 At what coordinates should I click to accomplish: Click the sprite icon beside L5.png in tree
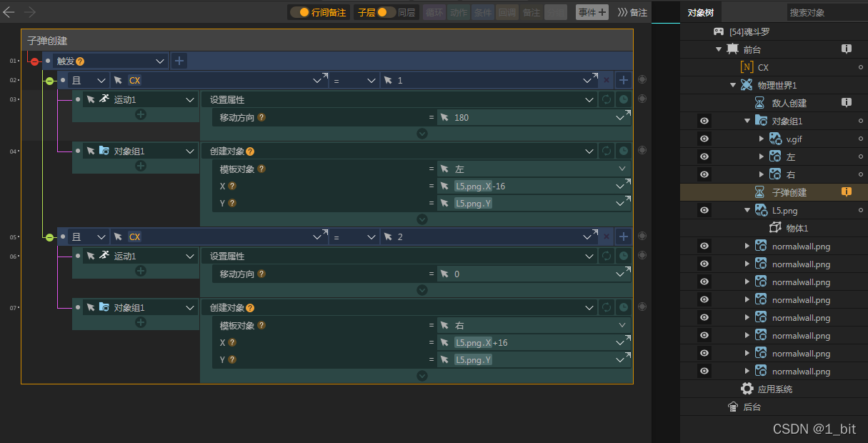761,210
